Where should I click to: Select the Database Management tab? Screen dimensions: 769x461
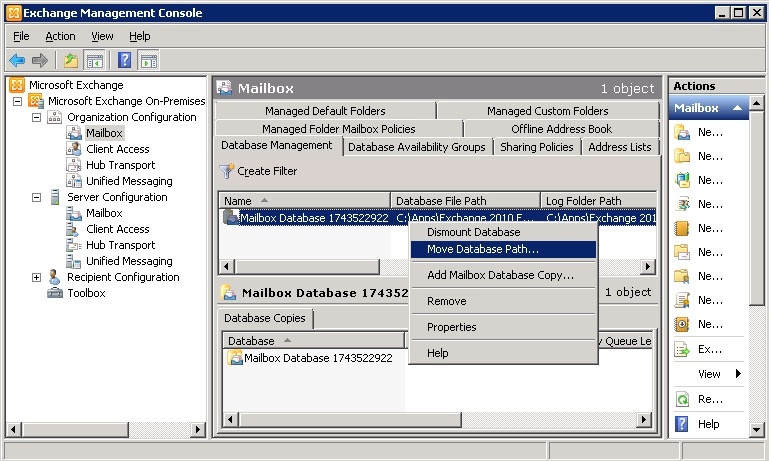pos(277,146)
